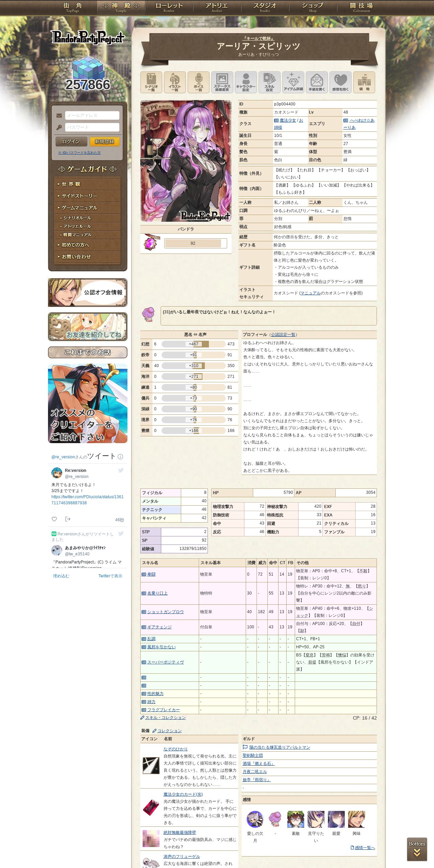The image size is (434, 868).
Task: Expand the 世界観 guide item
Action: (x=88, y=184)
